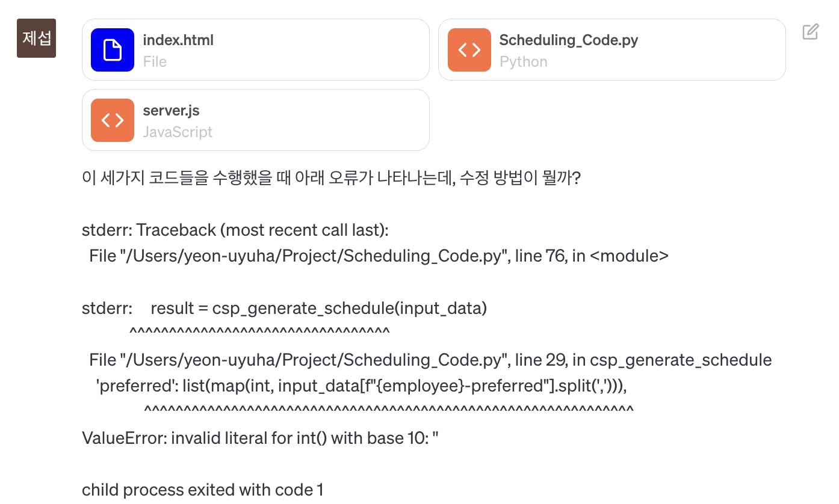The width and height of the screenshot is (839, 504).
Task: Click the 제섭 user avatar
Action: (x=36, y=38)
